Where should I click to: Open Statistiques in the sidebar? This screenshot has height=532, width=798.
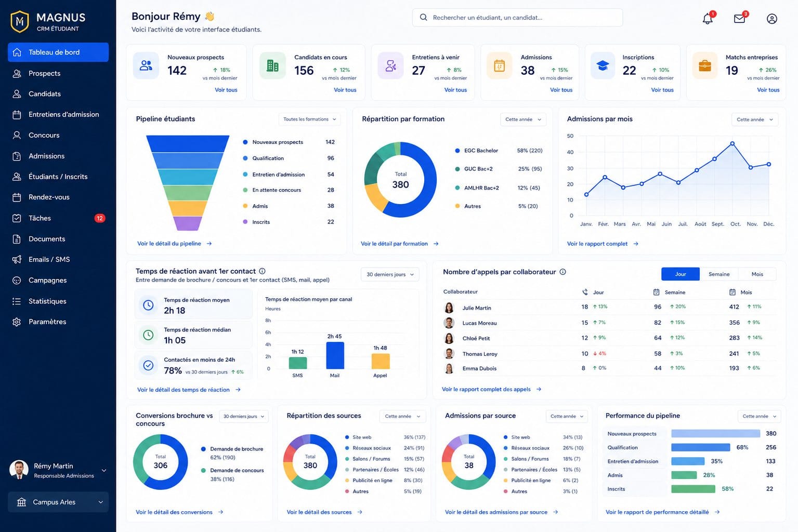click(58, 301)
